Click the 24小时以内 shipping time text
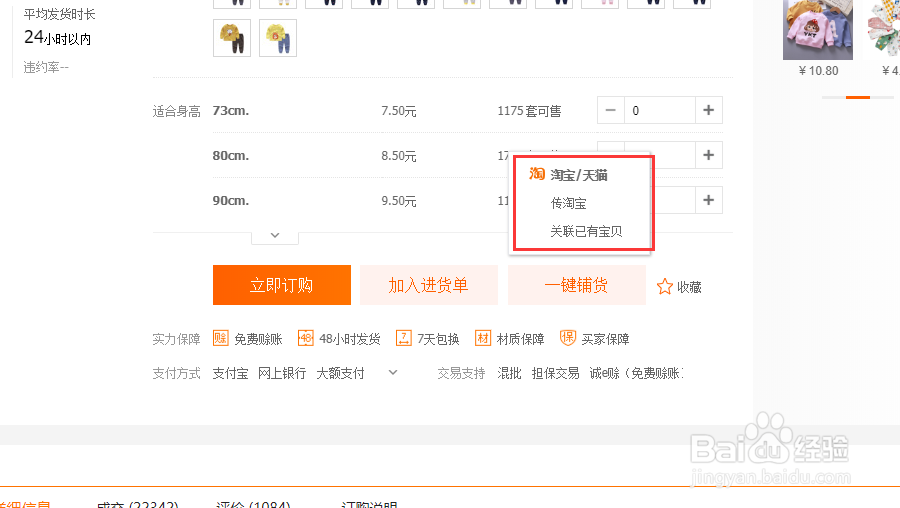 click(57, 38)
